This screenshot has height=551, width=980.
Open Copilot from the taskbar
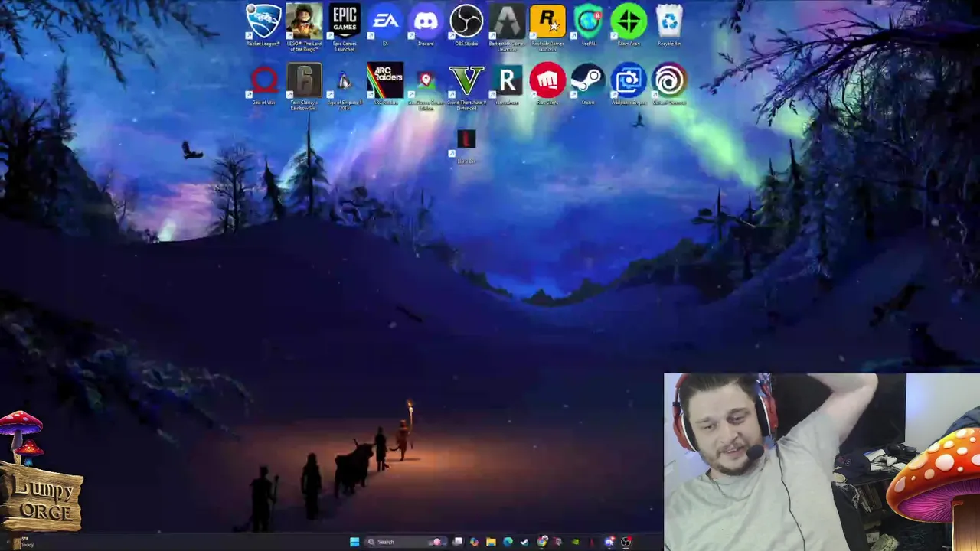474,542
